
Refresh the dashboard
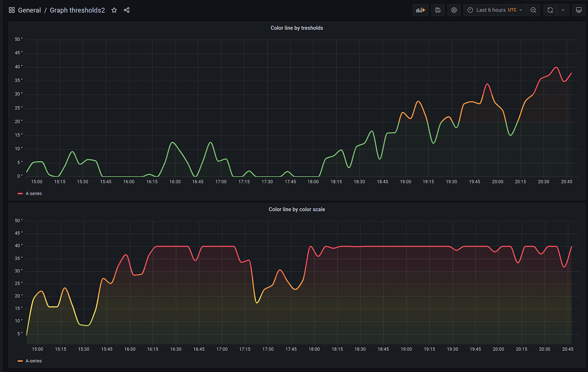coord(550,10)
